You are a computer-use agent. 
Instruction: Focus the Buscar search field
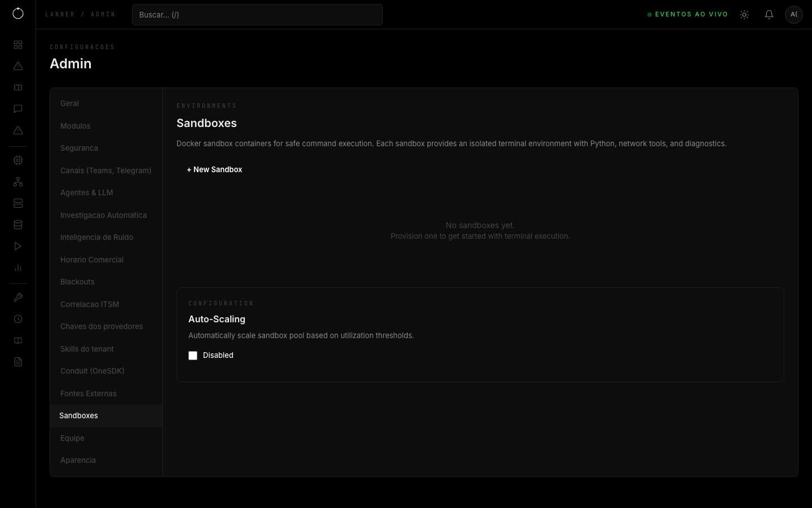257,15
